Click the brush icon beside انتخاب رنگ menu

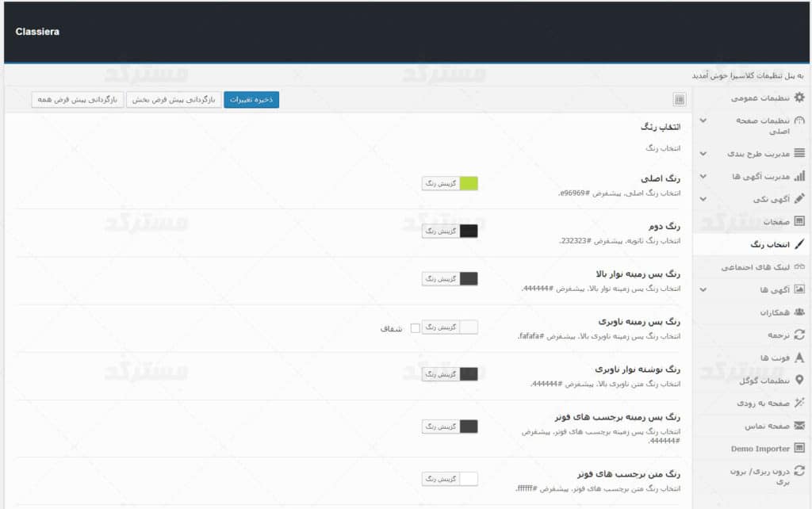[799, 243]
